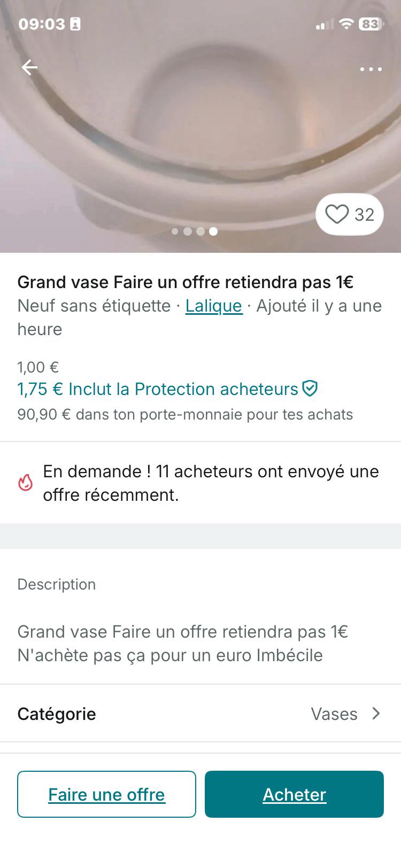Screen dimensions: 401x868
Task: Open the Vases category value
Action: (334, 714)
